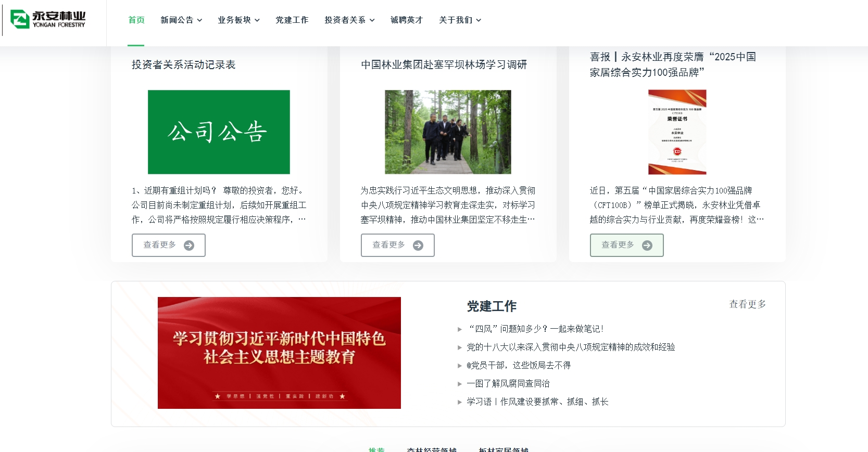
Task: Expand the 投资者关系 dropdown chevron
Action: tap(372, 20)
